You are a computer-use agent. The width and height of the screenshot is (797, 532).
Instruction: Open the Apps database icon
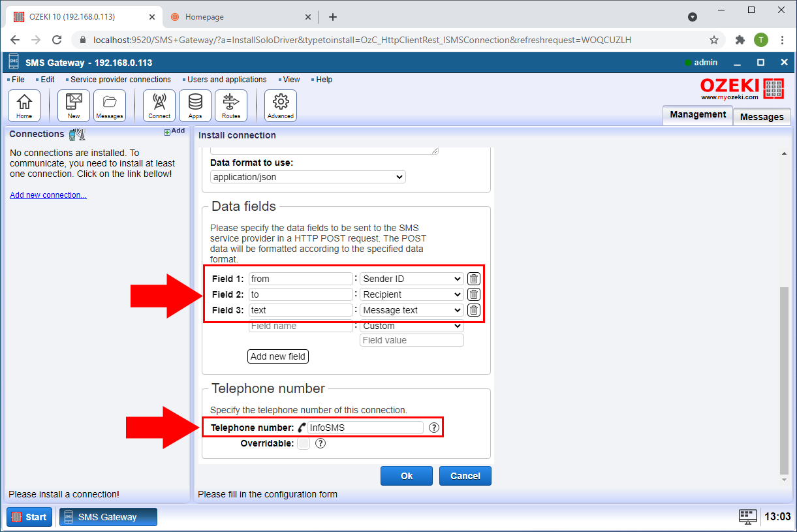pyautogui.click(x=195, y=106)
